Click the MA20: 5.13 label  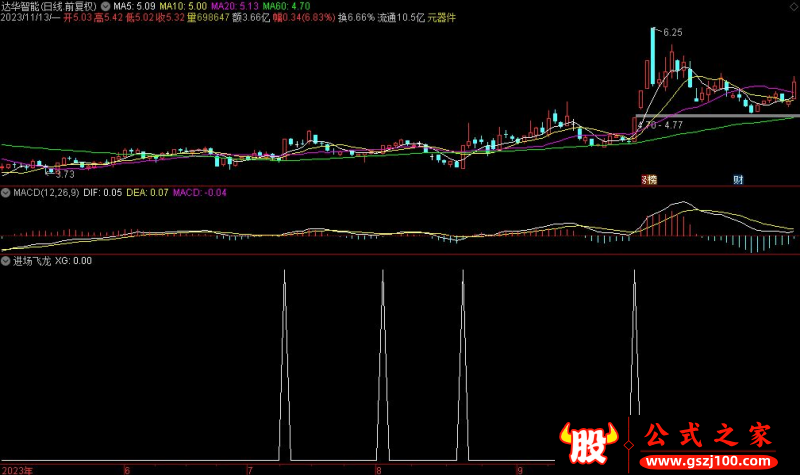click(x=235, y=6)
